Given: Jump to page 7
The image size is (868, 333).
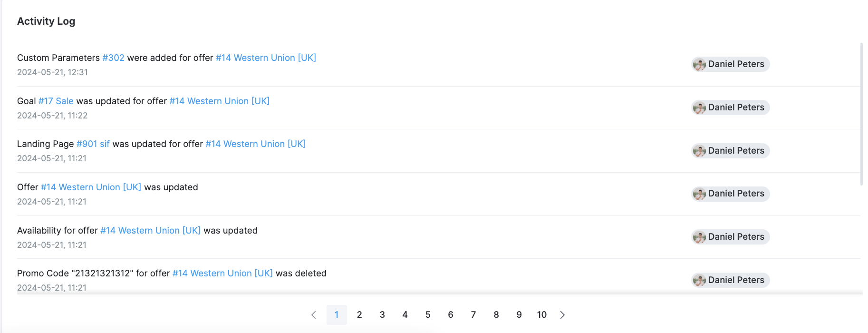Looking at the screenshot, I should (473, 315).
